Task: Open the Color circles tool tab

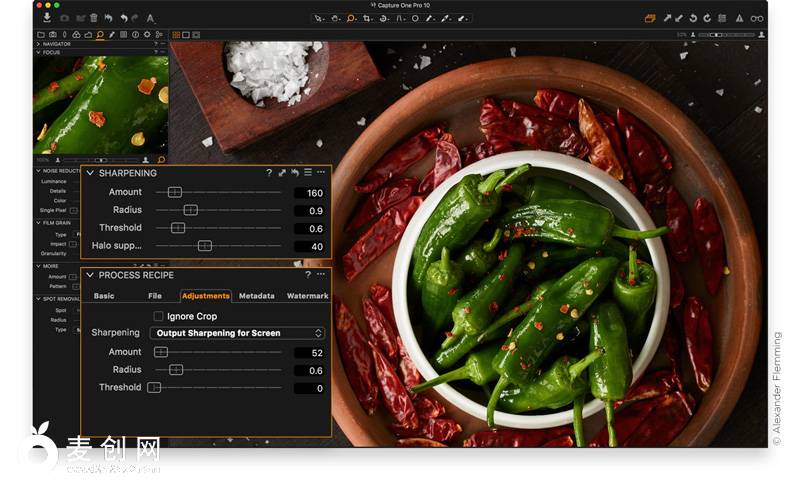Action: 76,35
